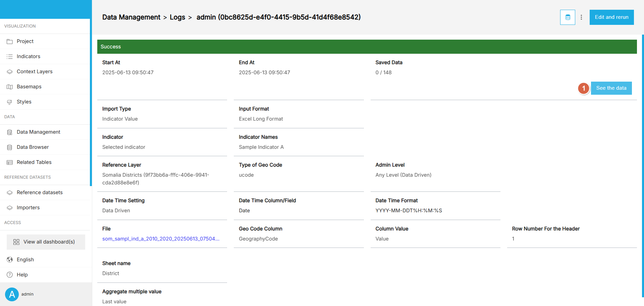Open Related Tables in sidebar
This screenshot has width=644, height=306.
(45, 162)
